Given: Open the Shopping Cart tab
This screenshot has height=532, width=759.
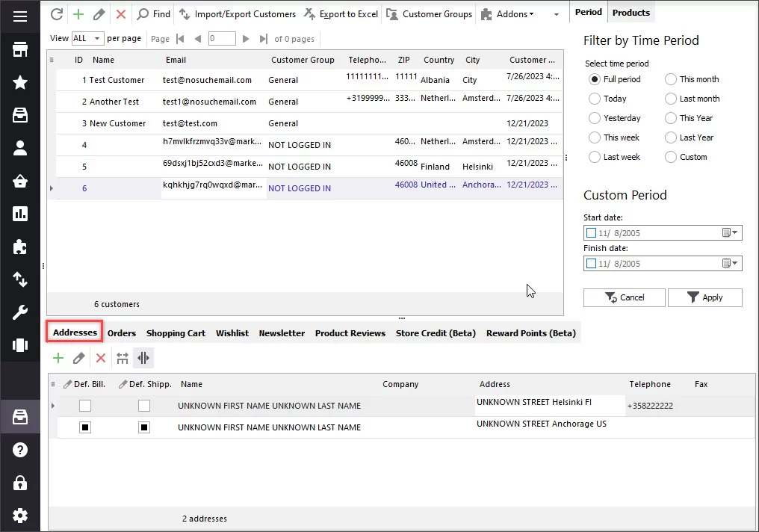Looking at the screenshot, I should 176,333.
